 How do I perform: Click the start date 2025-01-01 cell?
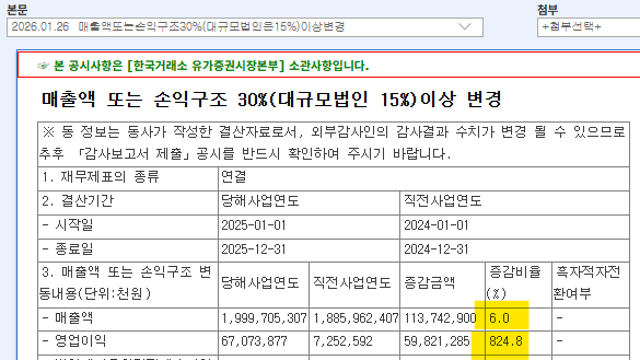309,226
